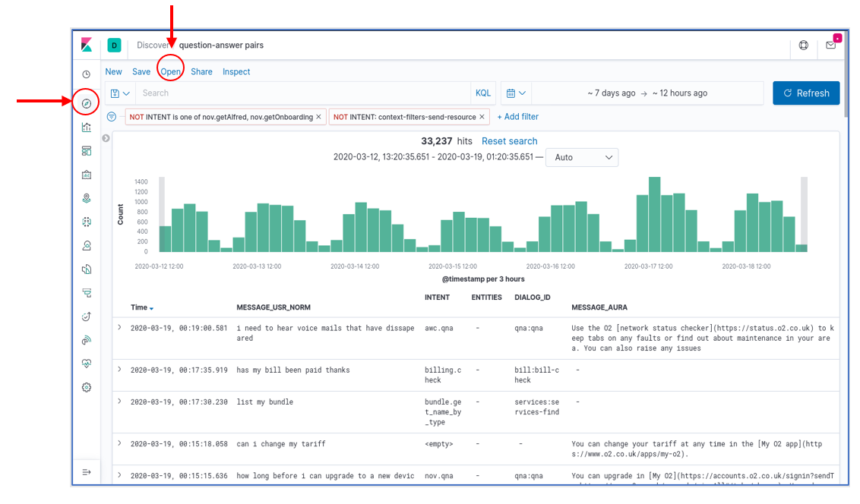The width and height of the screenshot is (860, 504).
Task: Open Recently viewed clock icon
Action: coord(86,74)
